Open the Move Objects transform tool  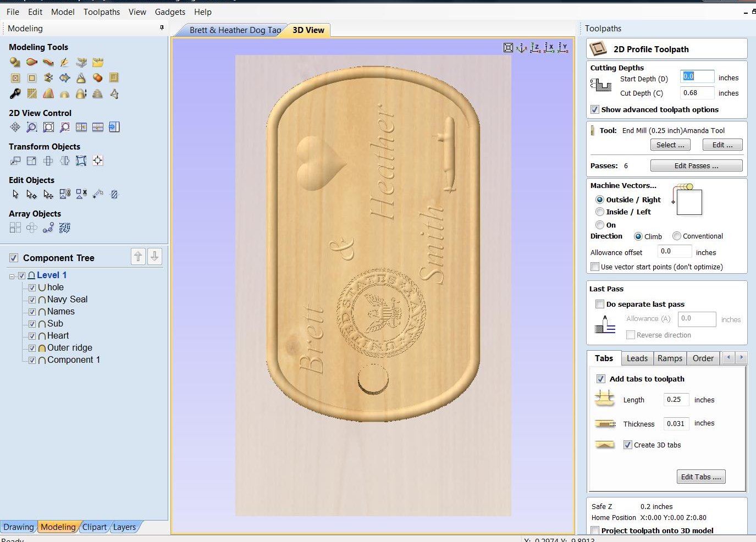(15, 161)
